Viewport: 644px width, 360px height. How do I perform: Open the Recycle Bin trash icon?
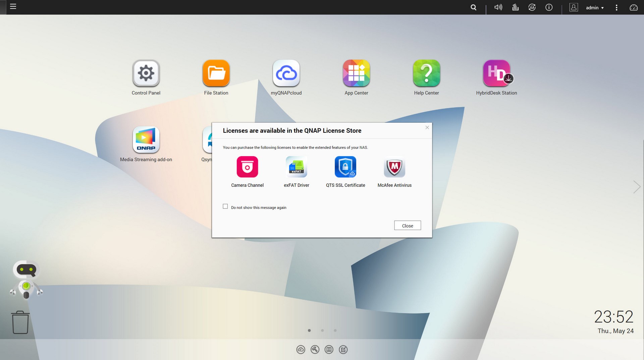[20, 322]
